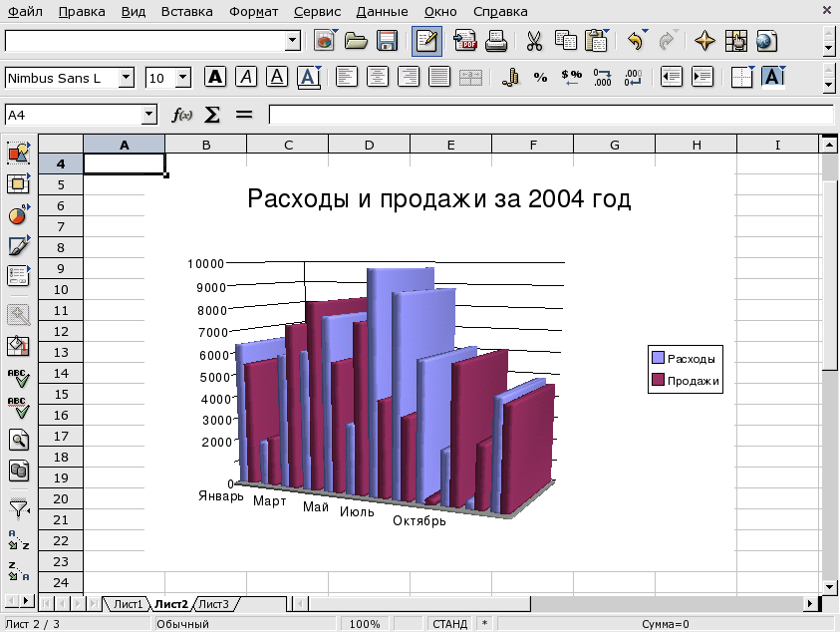
Task: Select the sort ascending tool
Action: coord(17,541)
